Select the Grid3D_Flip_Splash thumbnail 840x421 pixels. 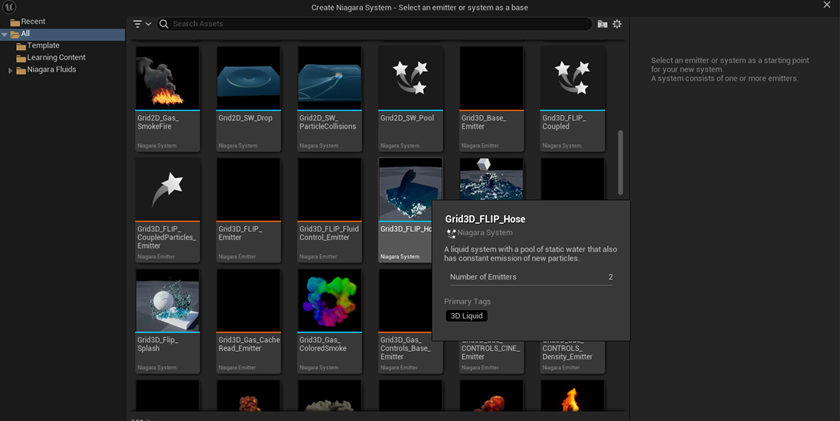pos(168,301)
